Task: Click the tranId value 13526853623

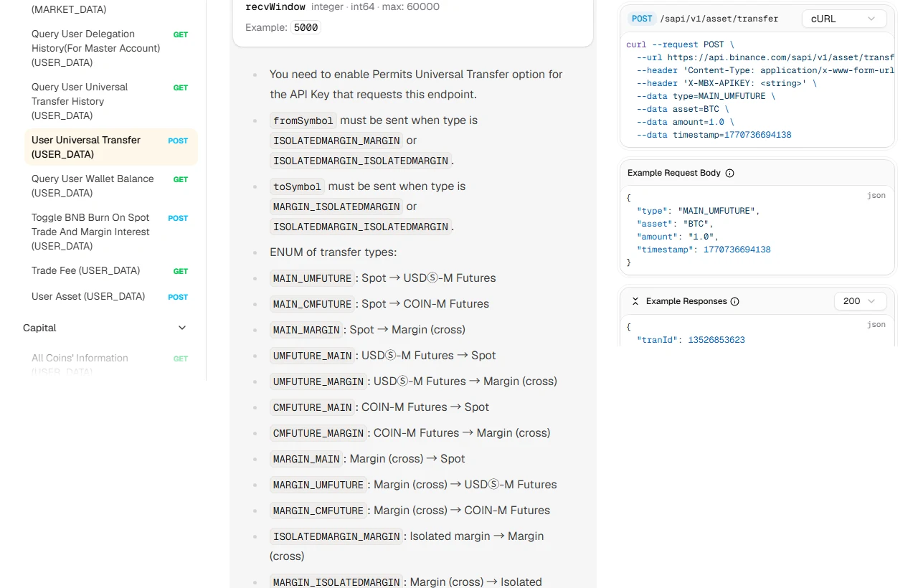Action: pyautogui.click(x=716, y=340)
